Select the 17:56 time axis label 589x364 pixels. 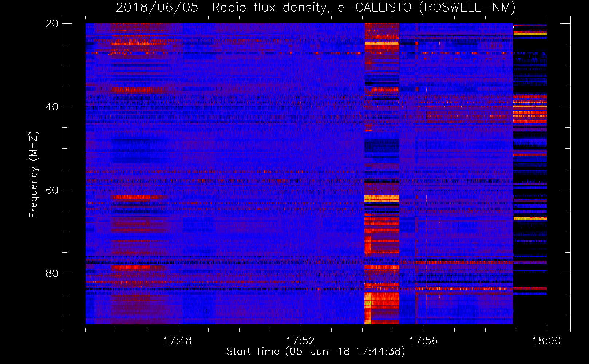pos(424,341)
